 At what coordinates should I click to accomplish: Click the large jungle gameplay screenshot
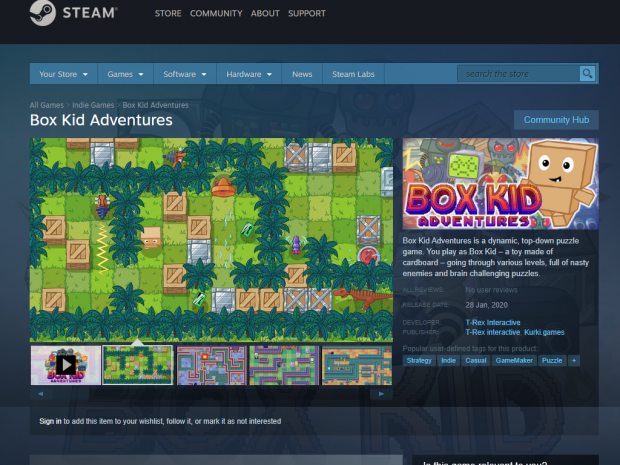(x=211, y=240)
